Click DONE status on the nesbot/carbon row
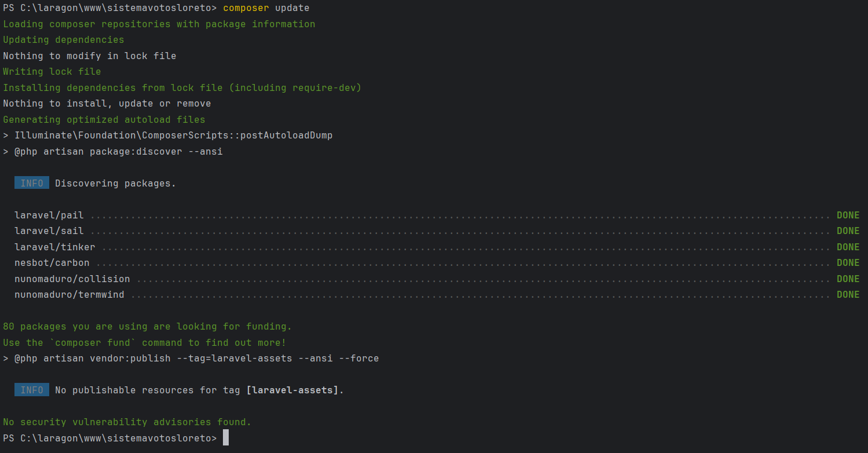868x453 pixels. click(848, 262)
